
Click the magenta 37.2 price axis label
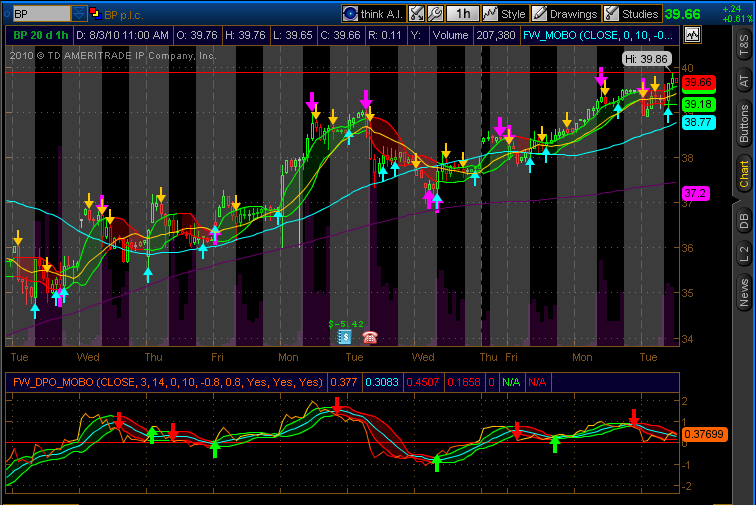[x=695, y=193]
